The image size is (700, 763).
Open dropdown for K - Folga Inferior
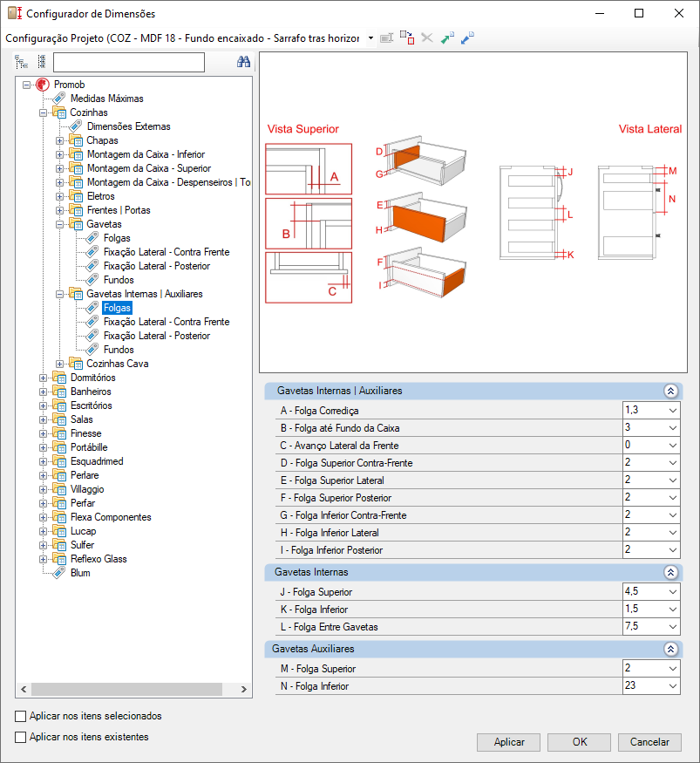click(673, 610)
